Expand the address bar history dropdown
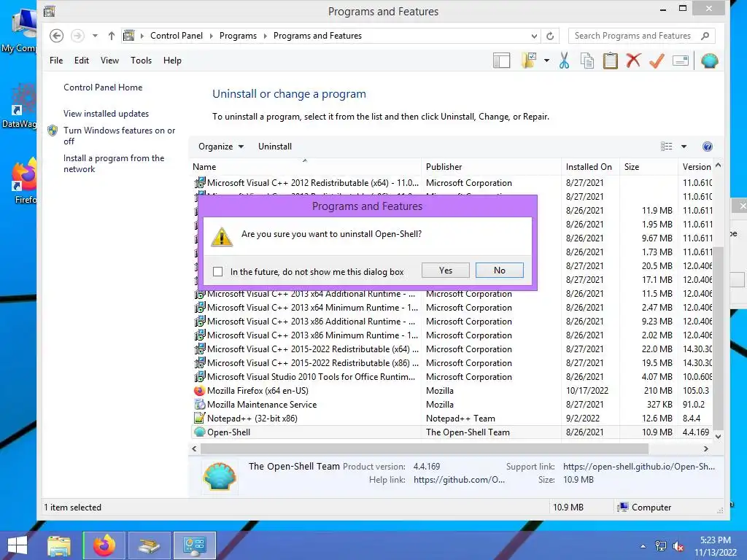The height and width of the screenshot is (560, 747). click(534, 36)
